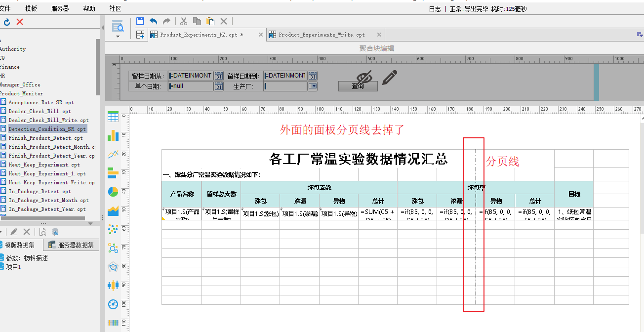Image resolution: width=644 pixels, height=332 pixels.
Task: Insert a bar chart from side toolbar
Action: (x=113, y=173)
